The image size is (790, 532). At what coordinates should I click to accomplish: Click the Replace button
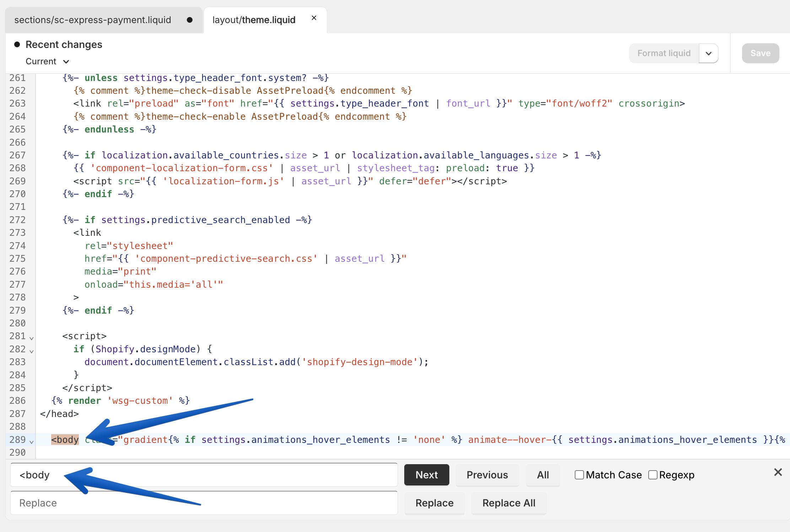[x=434, y=503]
